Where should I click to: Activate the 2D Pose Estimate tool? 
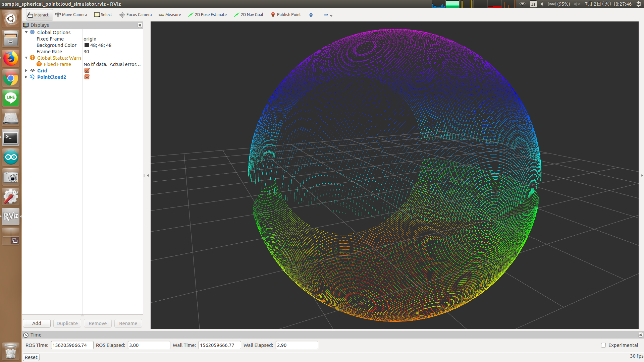tap(207, 15)
